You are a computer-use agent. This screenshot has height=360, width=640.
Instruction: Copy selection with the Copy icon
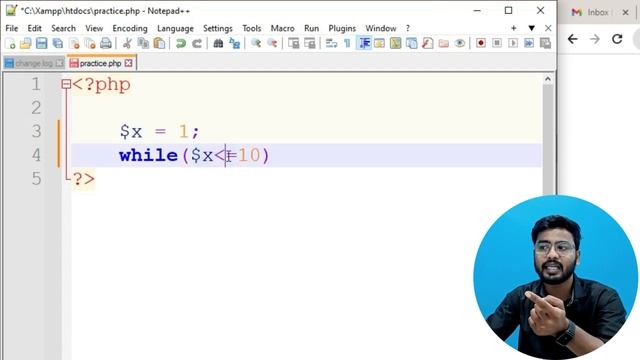point(143,43)
